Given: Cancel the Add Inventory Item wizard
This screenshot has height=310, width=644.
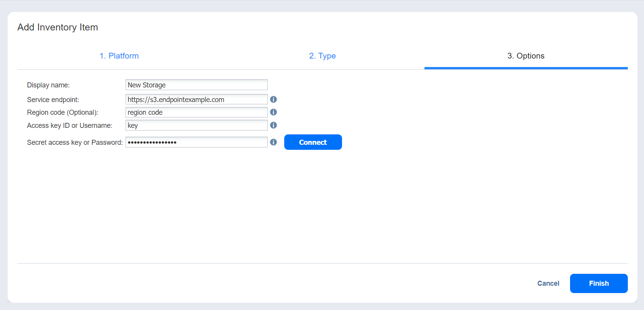Looking at the screenshot, I should 548,283.
